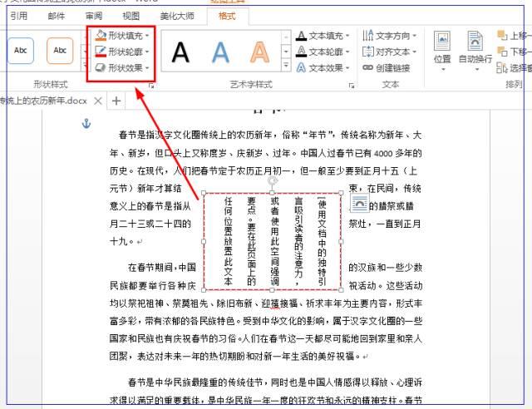This screenshot has height=409, width=532.
Task: Open the 选择窗格 selection pane
Action: [514, 68]
